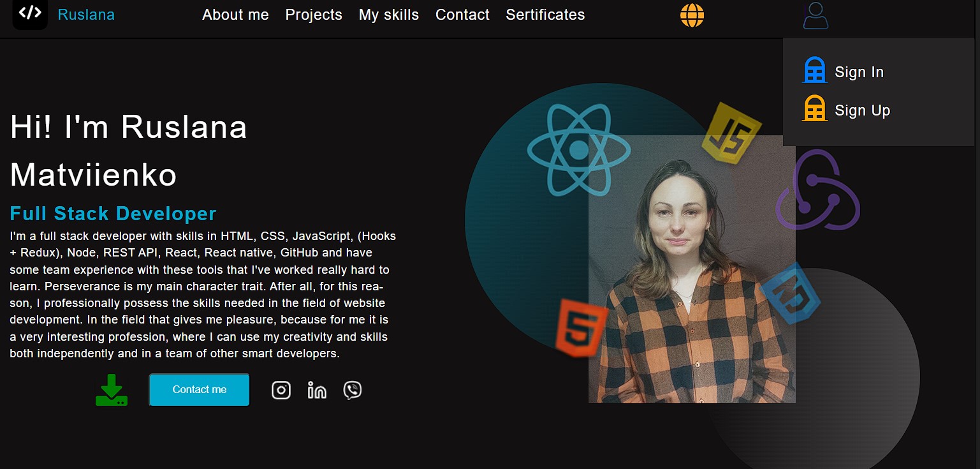This screenshot has width=980, height=469.
Task: Open the Instagram profile icon
Action: 281,390
